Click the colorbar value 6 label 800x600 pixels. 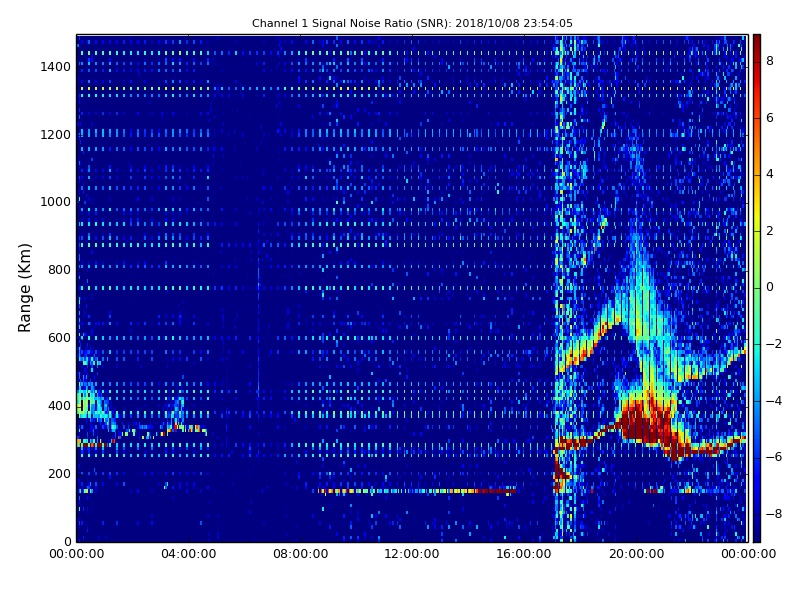point(770,118)
